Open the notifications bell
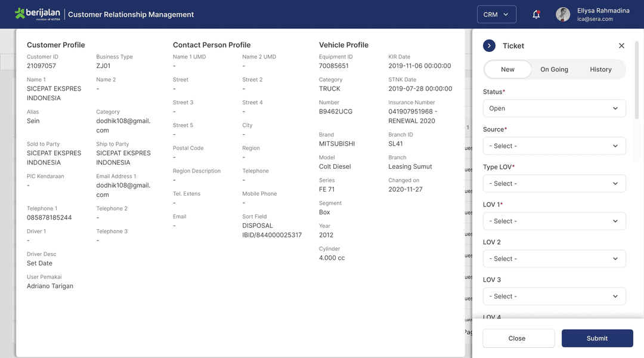644x358 pixels. (x=536, y=14)
